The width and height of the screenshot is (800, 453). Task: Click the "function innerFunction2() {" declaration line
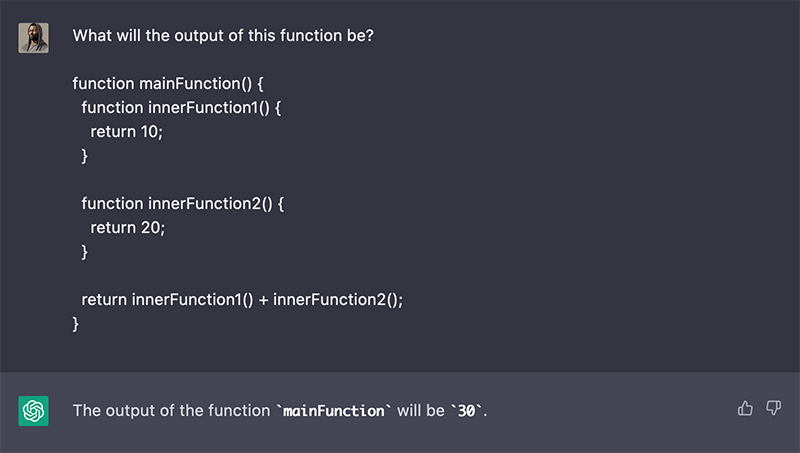tap(183, 203)
